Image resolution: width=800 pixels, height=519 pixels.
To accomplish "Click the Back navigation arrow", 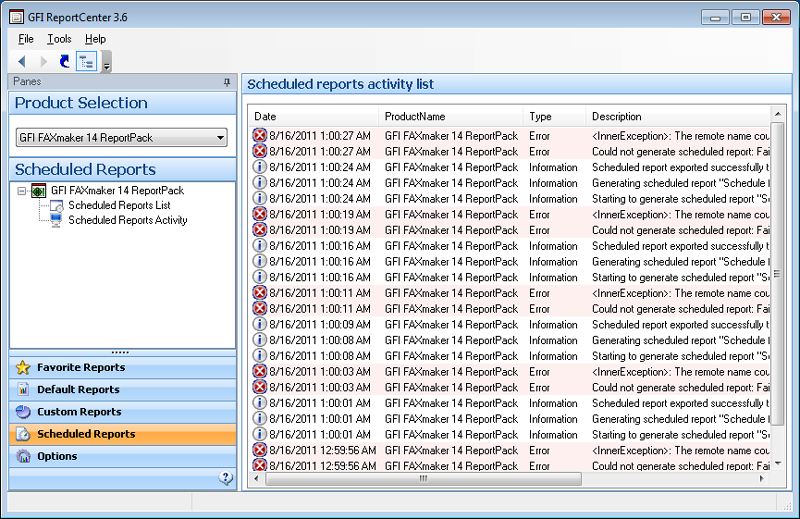I will coord(21,62).
